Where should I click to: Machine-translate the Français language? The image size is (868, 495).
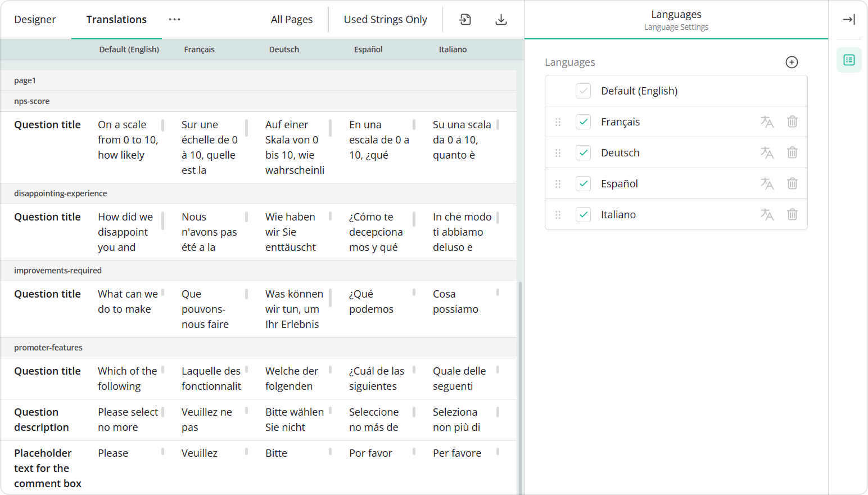767,121
